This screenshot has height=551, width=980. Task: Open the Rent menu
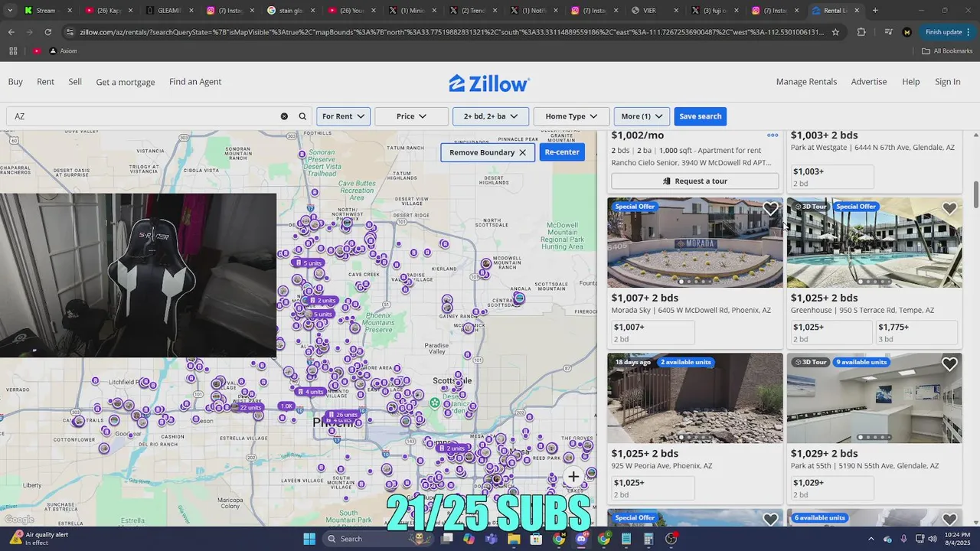[46, 82]
